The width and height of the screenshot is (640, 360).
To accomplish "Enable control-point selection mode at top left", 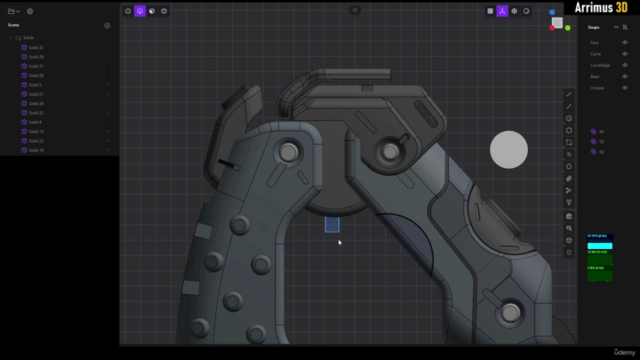I will point(128,11).
